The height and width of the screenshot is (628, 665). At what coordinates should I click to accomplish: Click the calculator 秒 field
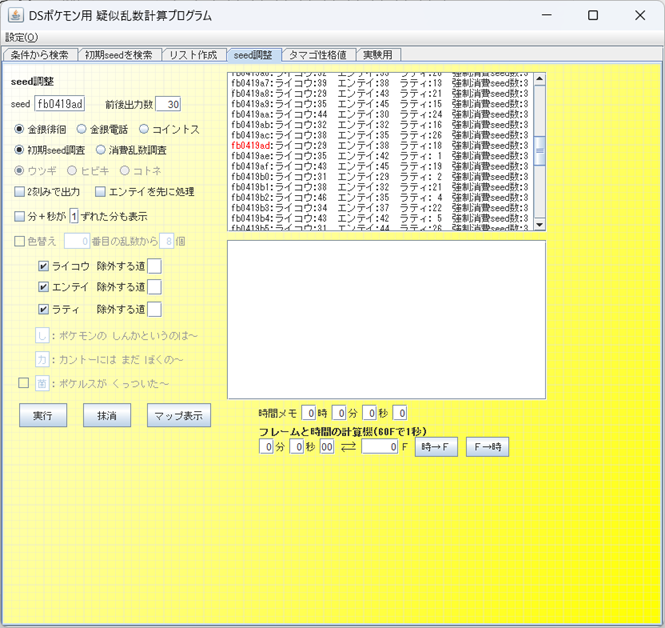[x=296, y=447]
